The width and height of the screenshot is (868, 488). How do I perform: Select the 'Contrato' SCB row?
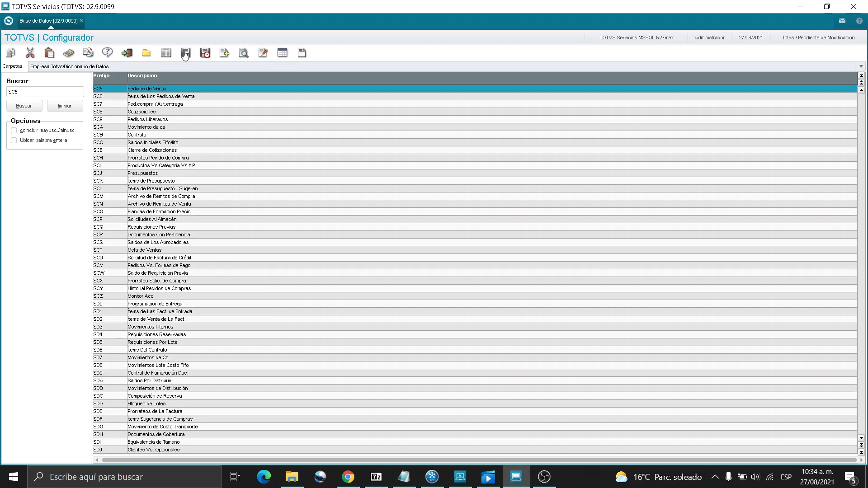point(475,135)
